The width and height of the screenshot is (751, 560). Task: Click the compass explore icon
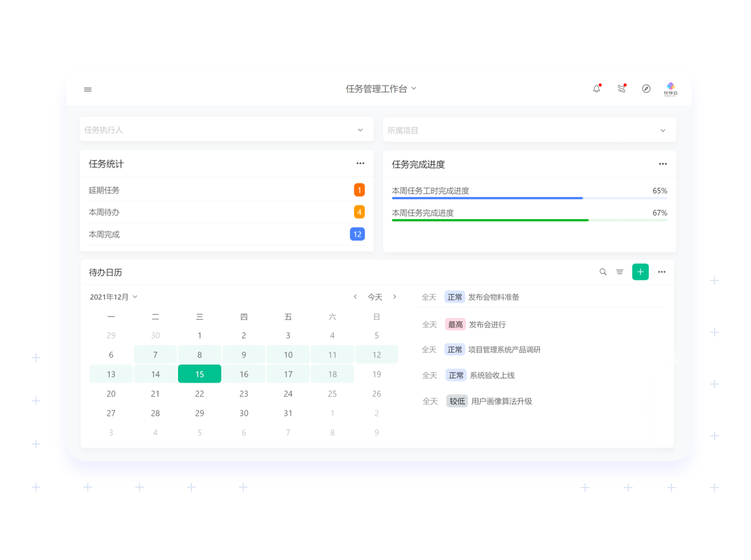(646, 89)
